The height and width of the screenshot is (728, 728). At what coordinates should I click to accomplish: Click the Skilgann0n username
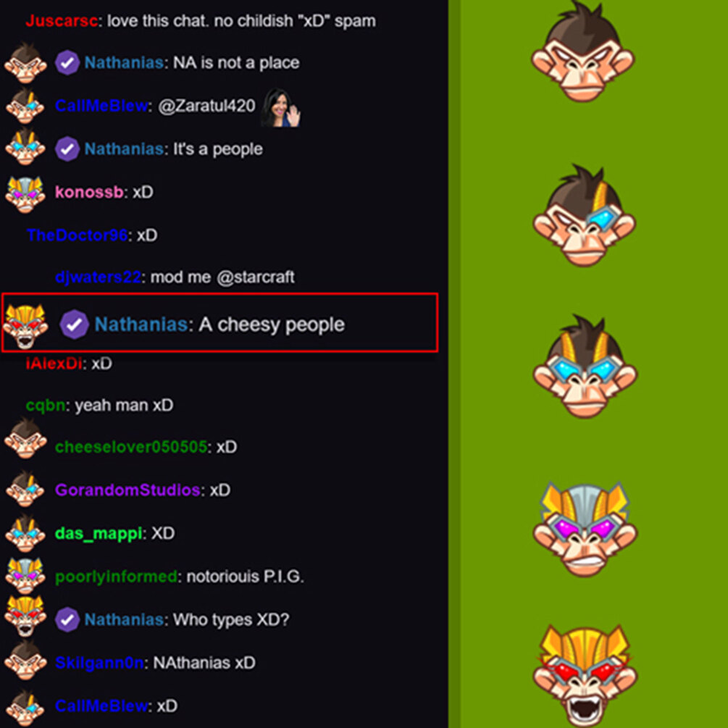99,663
